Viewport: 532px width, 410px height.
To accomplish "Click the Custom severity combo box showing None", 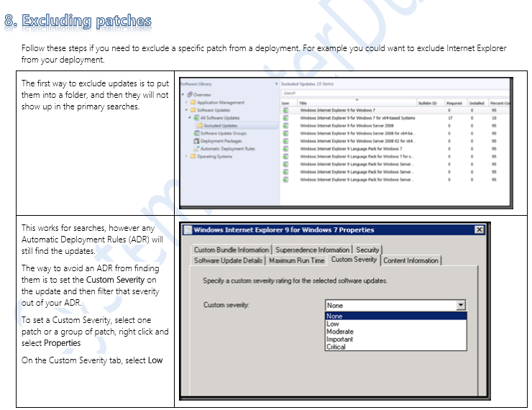I will coord(395,305).
